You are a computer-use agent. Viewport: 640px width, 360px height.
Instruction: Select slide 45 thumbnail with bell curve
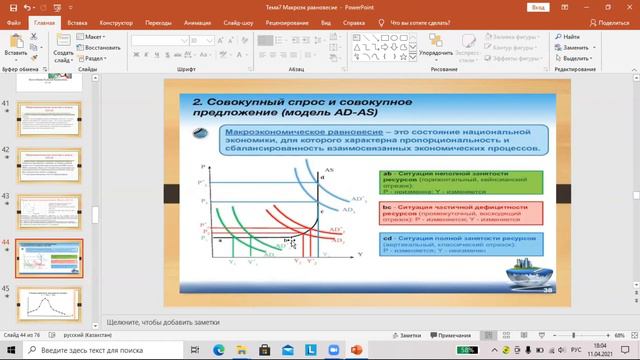click(x=49, y=305)
